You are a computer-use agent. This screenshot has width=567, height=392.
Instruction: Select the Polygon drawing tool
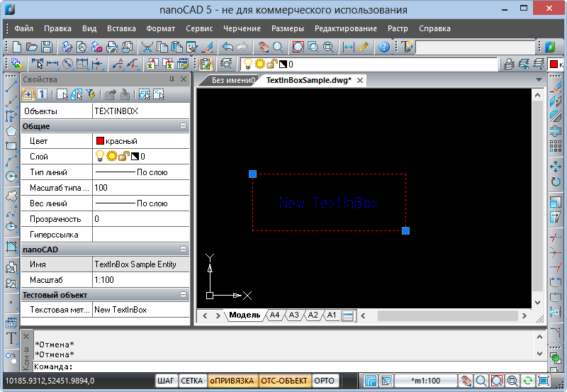(x=11, y=131)
